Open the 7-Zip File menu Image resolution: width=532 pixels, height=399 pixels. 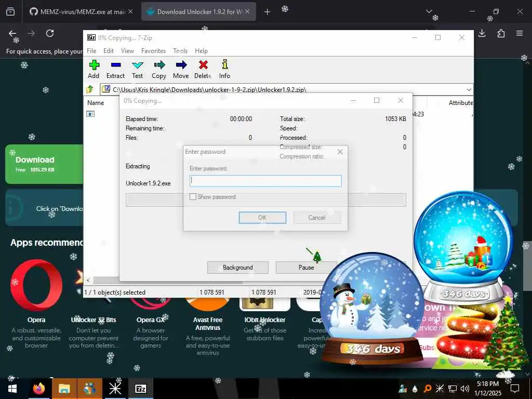(91, 51)
